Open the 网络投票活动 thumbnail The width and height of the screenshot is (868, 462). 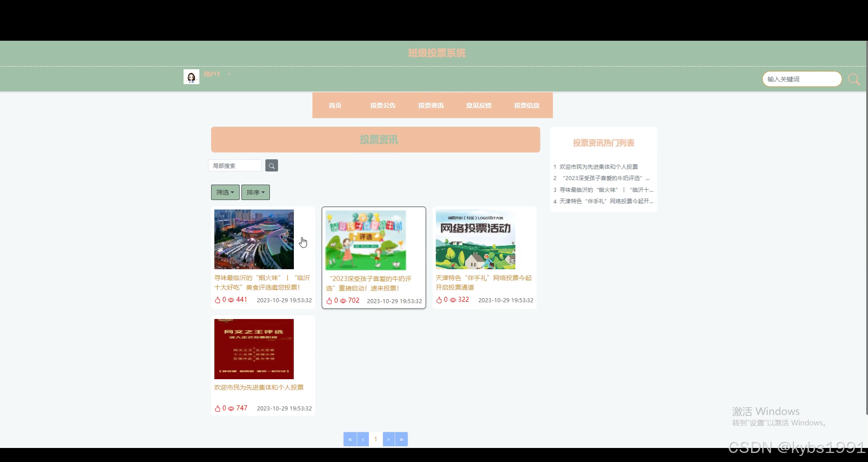point(476,239)
